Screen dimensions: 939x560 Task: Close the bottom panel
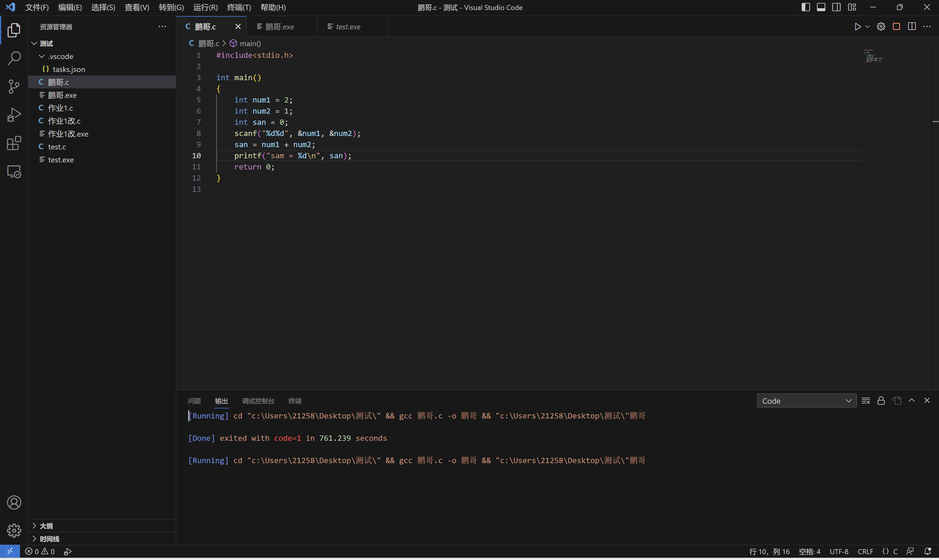tap(927, 401)
